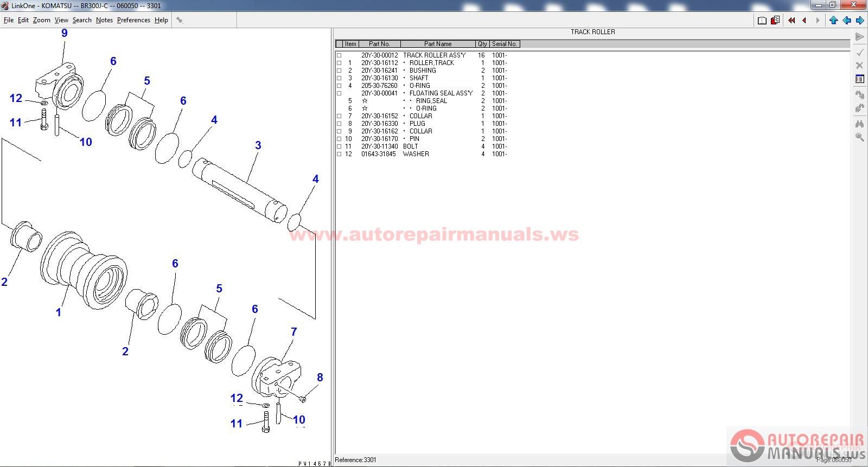Viewport: 868px width, 467px height.
Task: Click callout number 8 near the plug
Action: (x=320, y=378)
